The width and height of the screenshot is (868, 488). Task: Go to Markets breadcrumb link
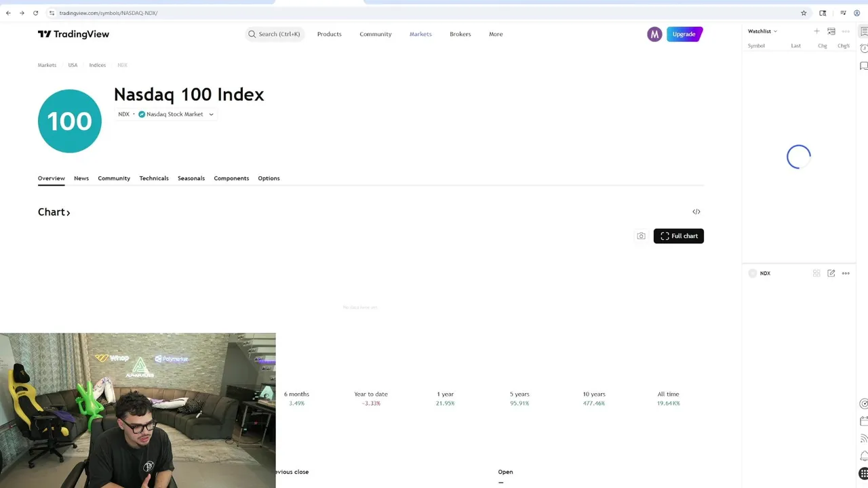click(x=47, y=65)
